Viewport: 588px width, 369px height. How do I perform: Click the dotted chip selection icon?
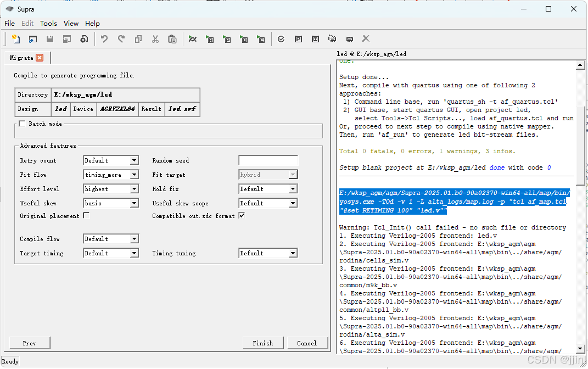pyautogui.click(x=332, y=38)
